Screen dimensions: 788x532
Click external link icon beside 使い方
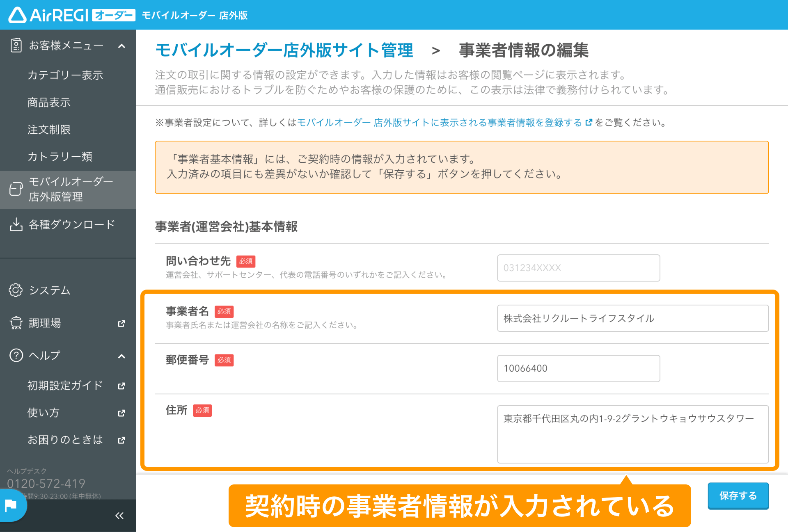[x=121, y=413]
